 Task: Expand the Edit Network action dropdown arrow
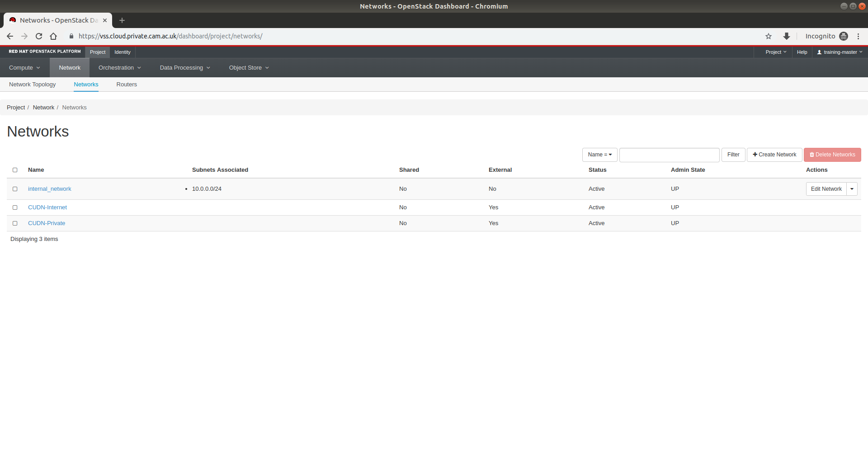tap(852, 189)
